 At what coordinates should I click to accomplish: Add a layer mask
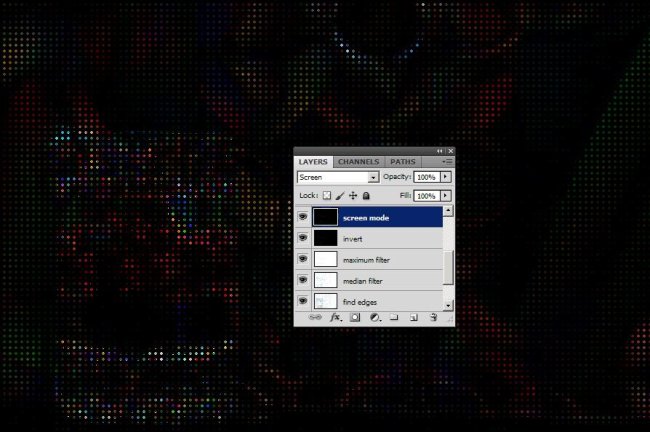tap(355, 318)
